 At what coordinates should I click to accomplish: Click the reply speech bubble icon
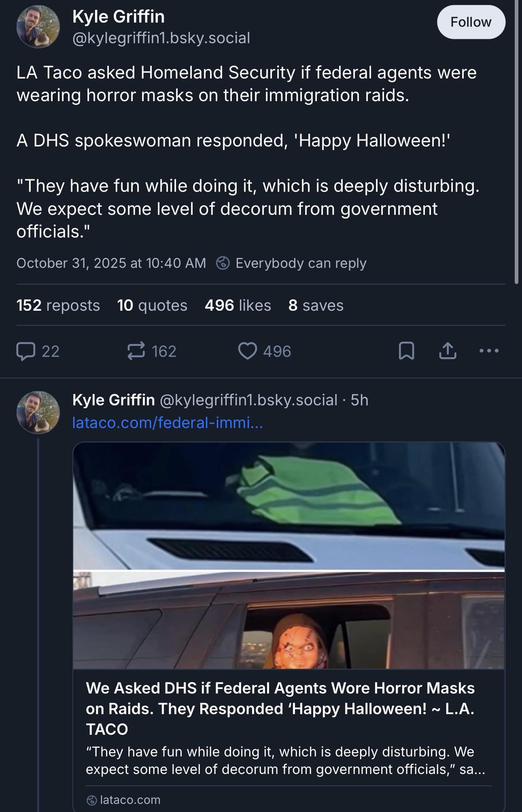pos(25,351)
